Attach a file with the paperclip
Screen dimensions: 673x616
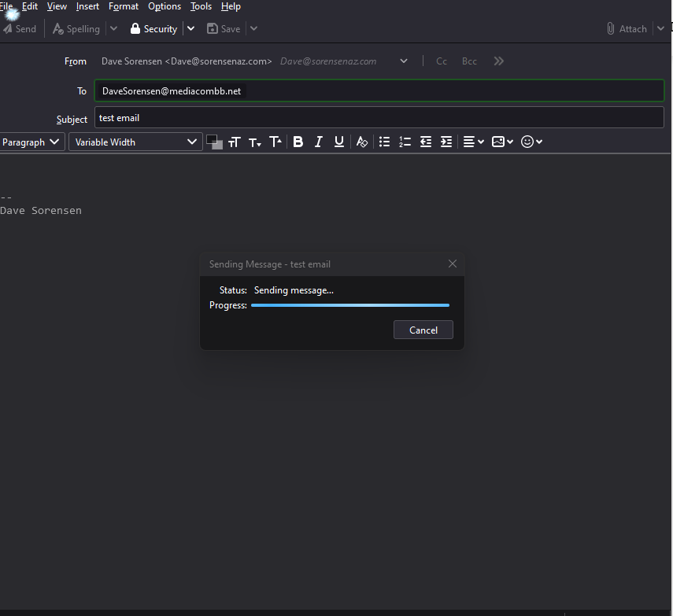click(627, 29)
